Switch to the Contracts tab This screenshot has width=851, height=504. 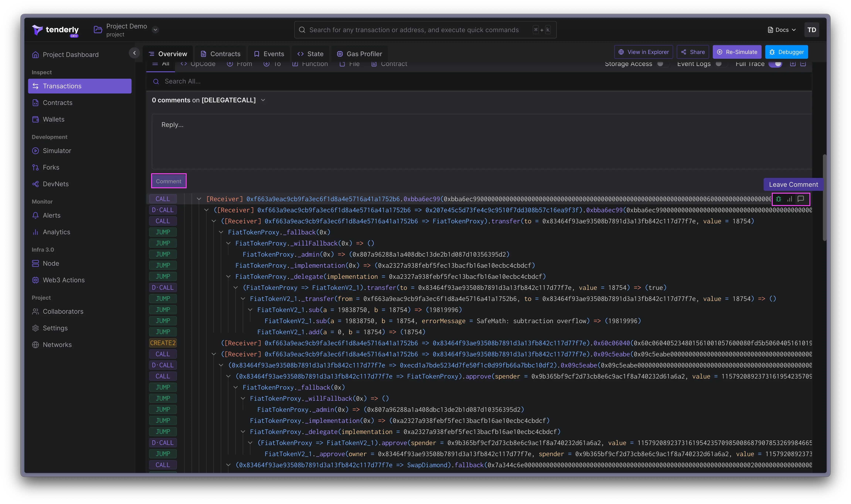[220, 54]
